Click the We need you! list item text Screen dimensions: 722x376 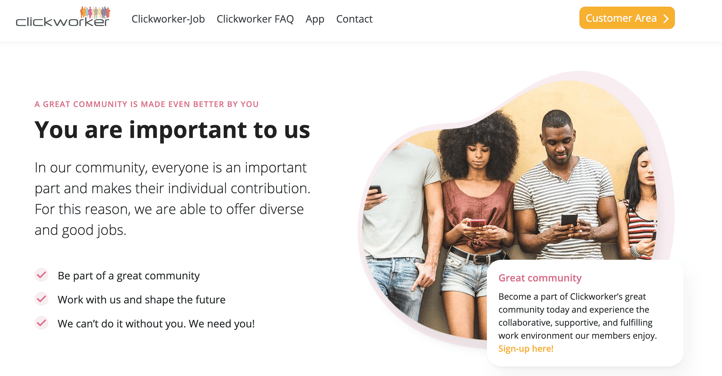point(156,324)
